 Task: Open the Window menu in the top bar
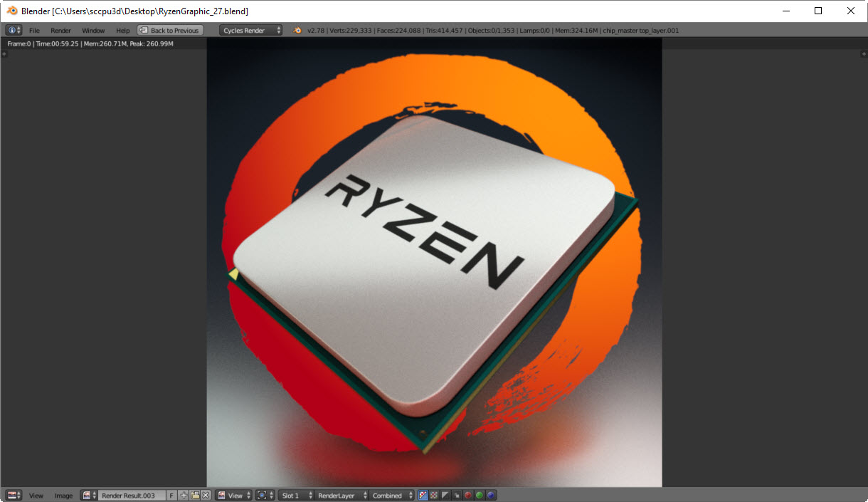(93, 30)
